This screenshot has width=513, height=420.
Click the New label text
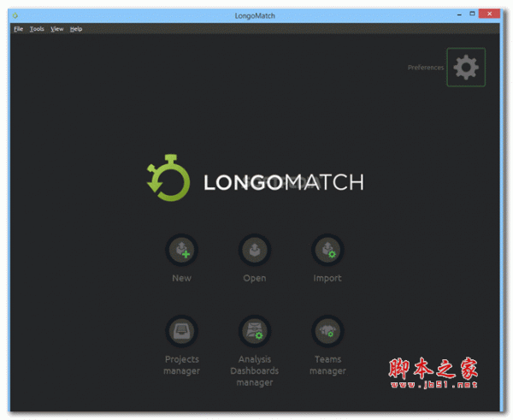pyautogui.click(x=181, y=278)
